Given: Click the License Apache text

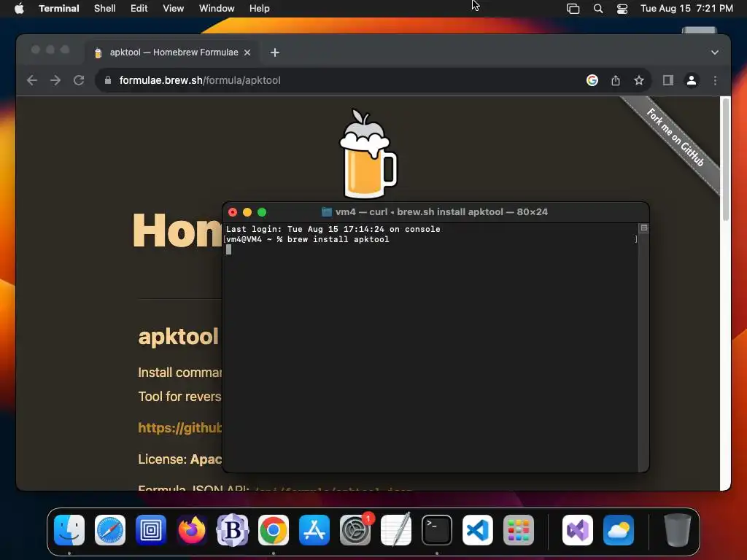Looking at the screenshot, I should tap(179, 459).
